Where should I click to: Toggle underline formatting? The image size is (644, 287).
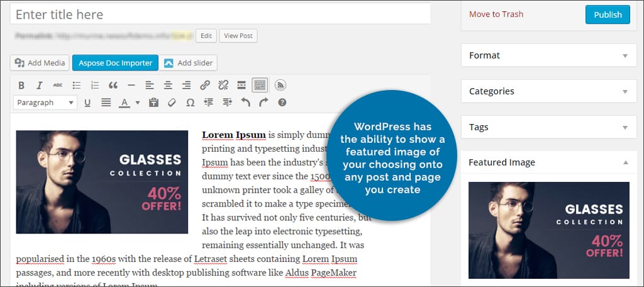point(87,103)
